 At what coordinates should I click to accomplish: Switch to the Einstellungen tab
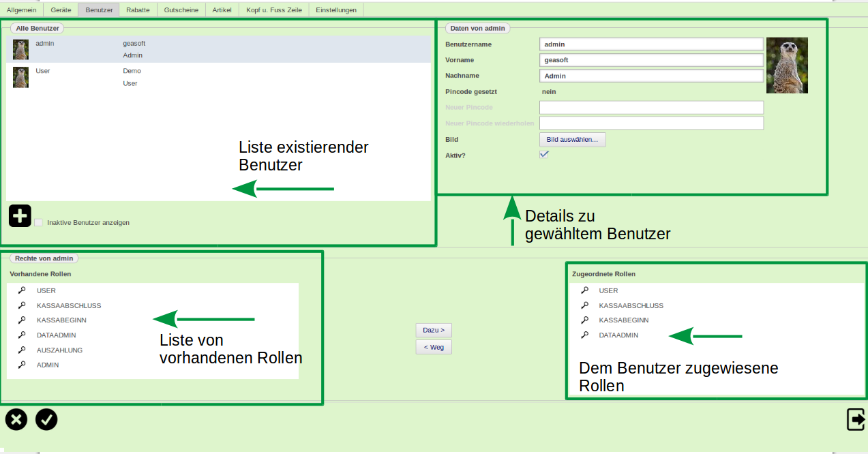(335, 10)
